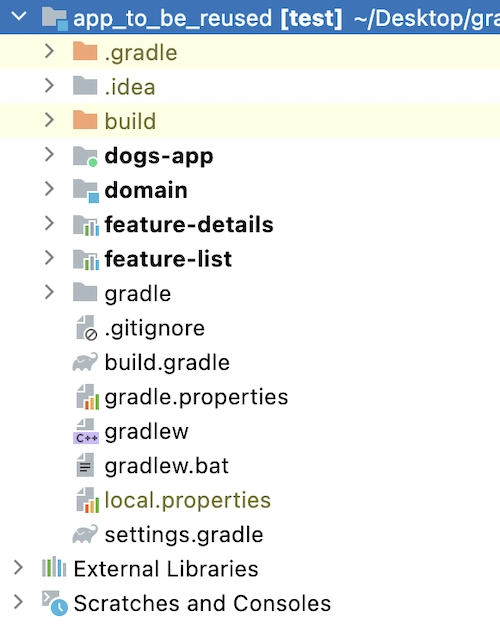Select the Scratches and Consoles label
500x624 pixels.
tap(202, 603)
